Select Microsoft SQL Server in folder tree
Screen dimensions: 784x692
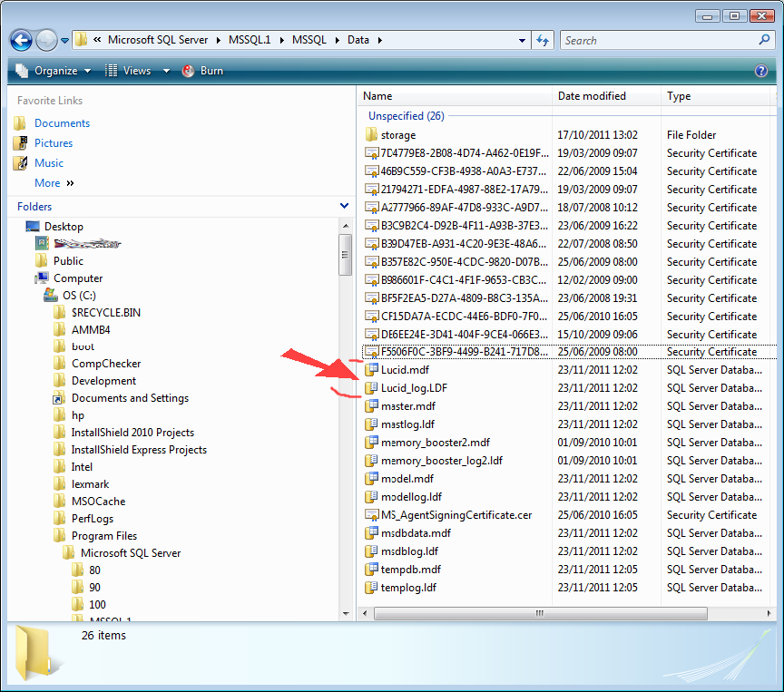pyautogui.click(x=131, y=552)
